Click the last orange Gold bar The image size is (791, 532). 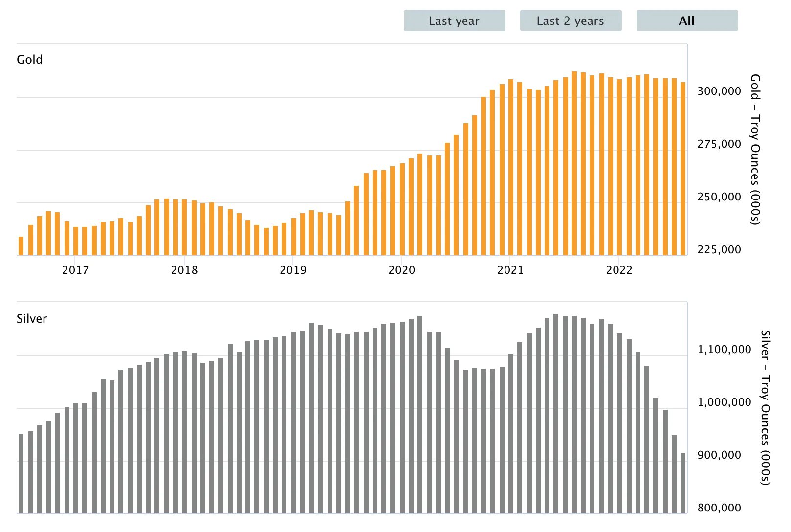(x=683, y=169)
